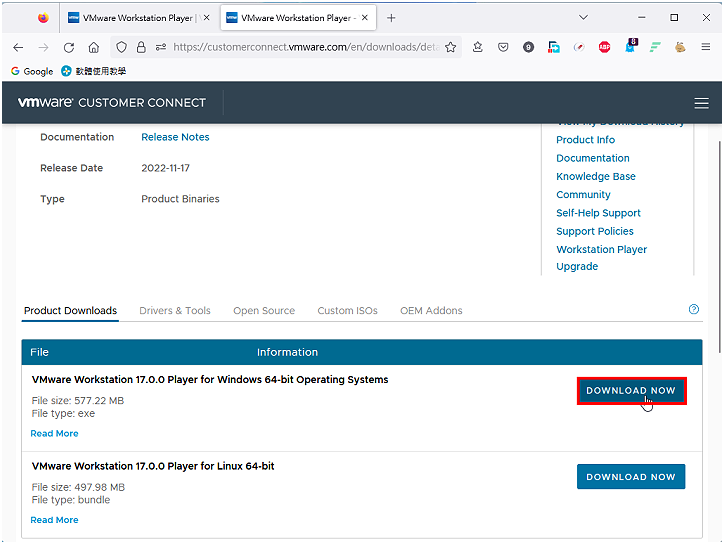Reload the page with the refresh icon
The image size is (724, 544).
tap(69, 47)
